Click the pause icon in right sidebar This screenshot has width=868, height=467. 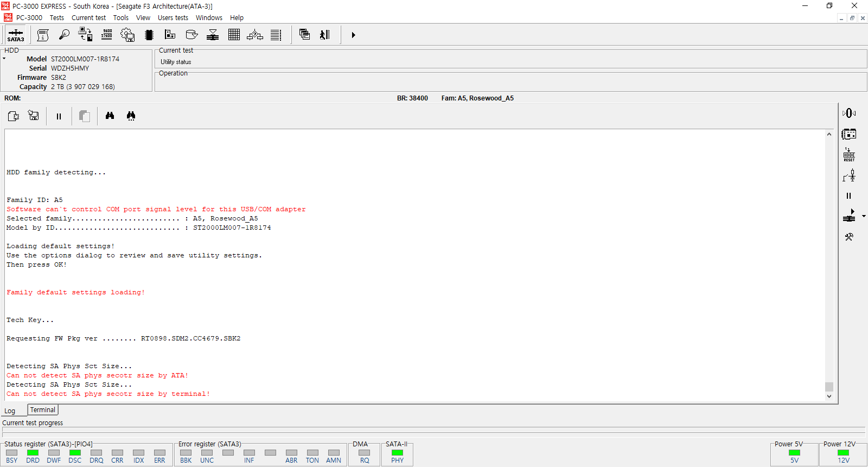pyautogui.click(x=849, y=196)
